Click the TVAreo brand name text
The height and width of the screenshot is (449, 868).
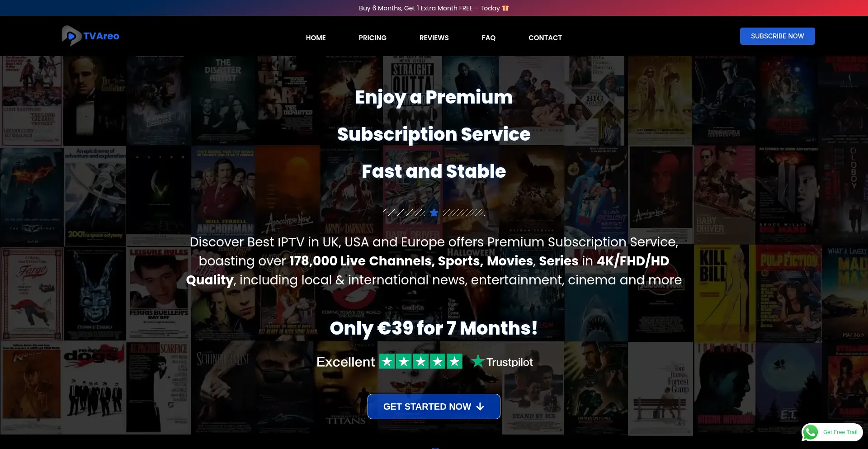pos(101,36)
